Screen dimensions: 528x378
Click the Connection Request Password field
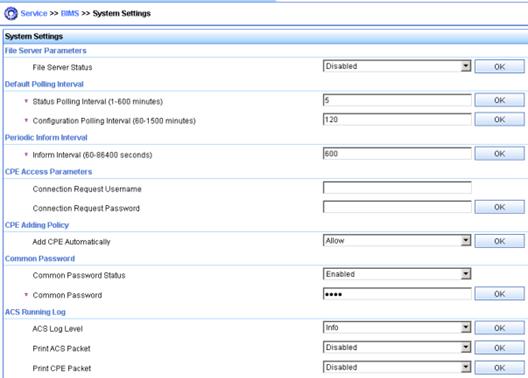click(x=397, y=207)
